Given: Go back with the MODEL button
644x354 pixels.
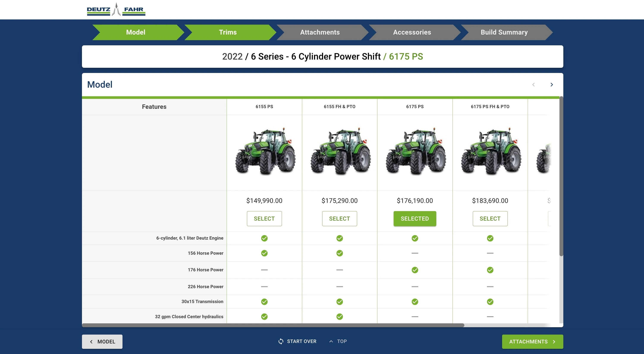Looking at the screenshot, I should coord(102,341).
